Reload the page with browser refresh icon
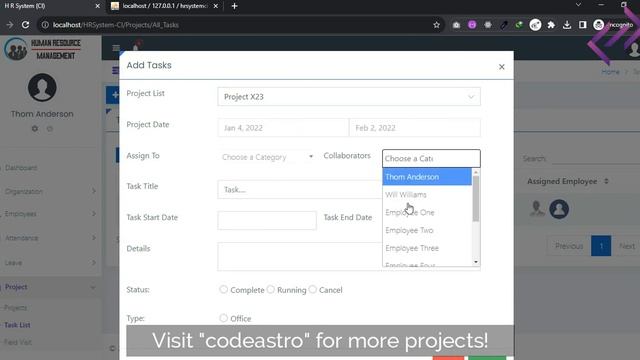 click(25, 25)
